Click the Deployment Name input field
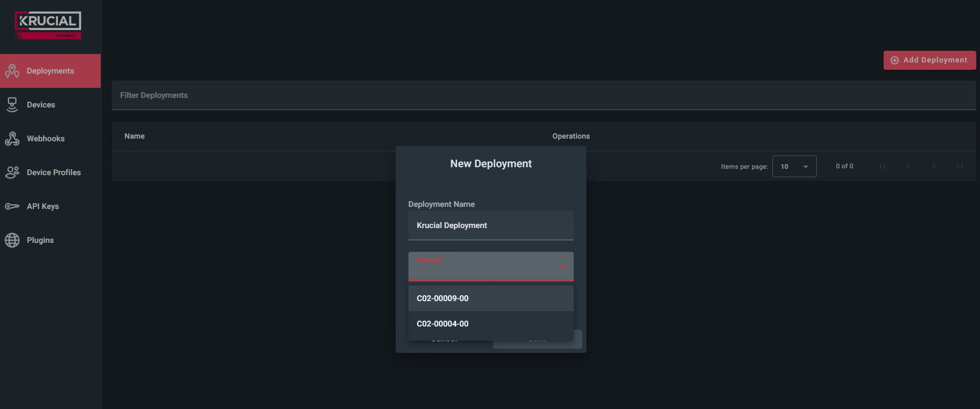This screenshot has width=980, height=409. [491, 225]
